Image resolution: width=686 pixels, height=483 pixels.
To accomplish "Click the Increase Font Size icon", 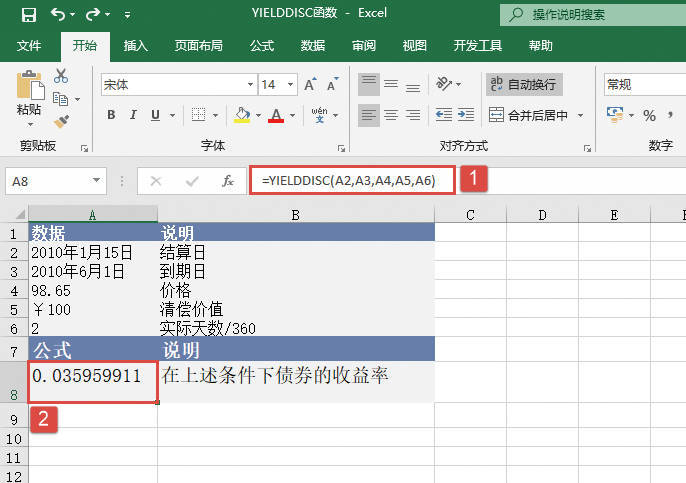I will pyautogui.click(x=310, y=84).
